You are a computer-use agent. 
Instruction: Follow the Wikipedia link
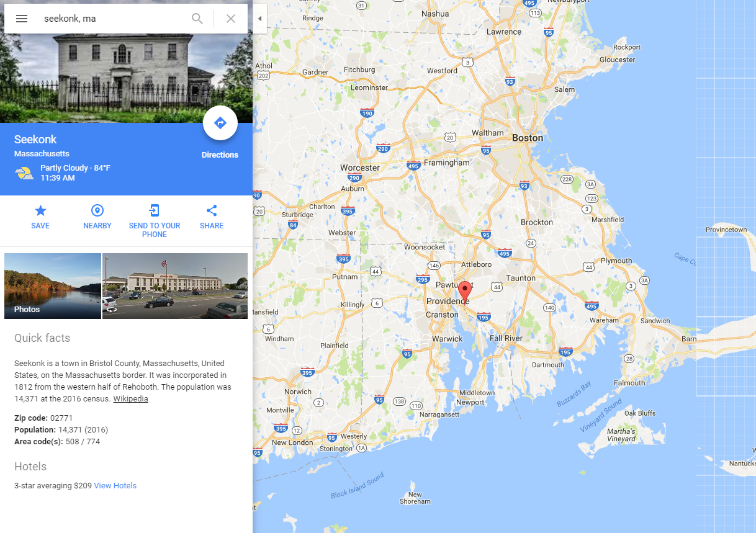click(130, 399)
